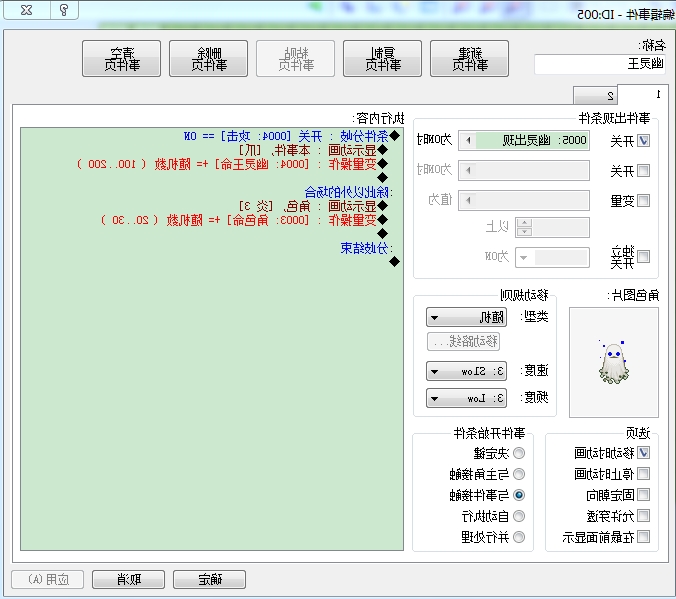Open the second switch selector field
Screen dimensions: 676x599
524,171
